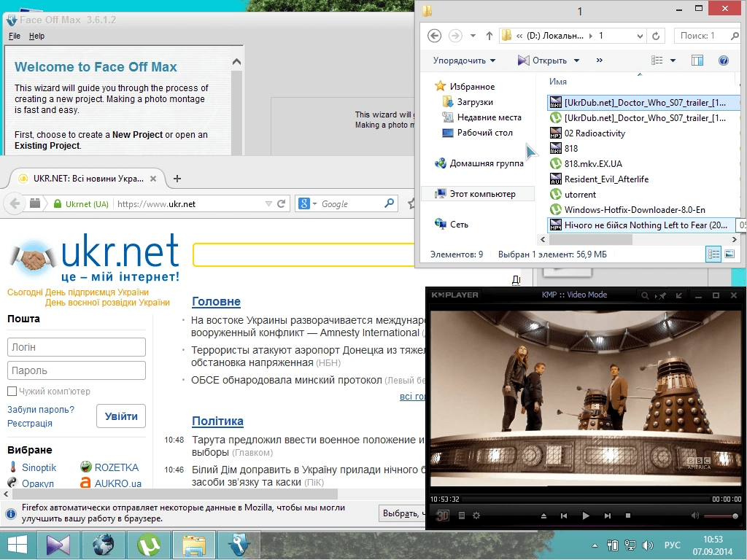Open the Windows Start button
Screen dimensions: 747x560
tap(18, 545)
